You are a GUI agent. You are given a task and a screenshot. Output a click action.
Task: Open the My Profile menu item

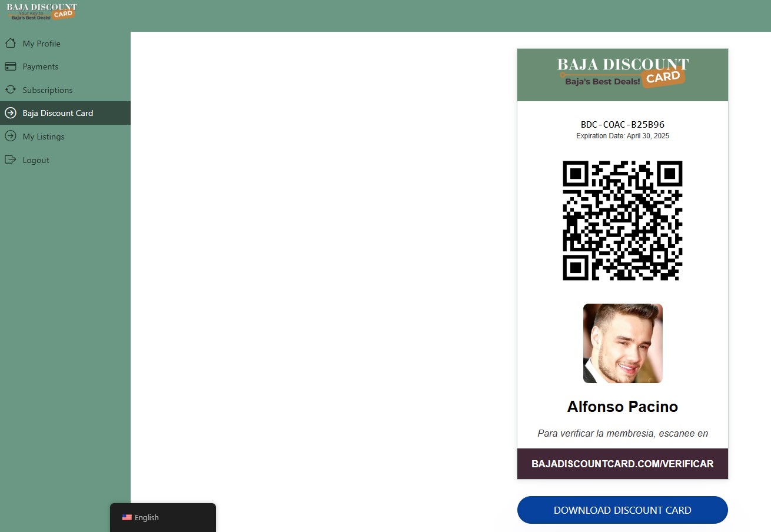click(x=65, y=44)
